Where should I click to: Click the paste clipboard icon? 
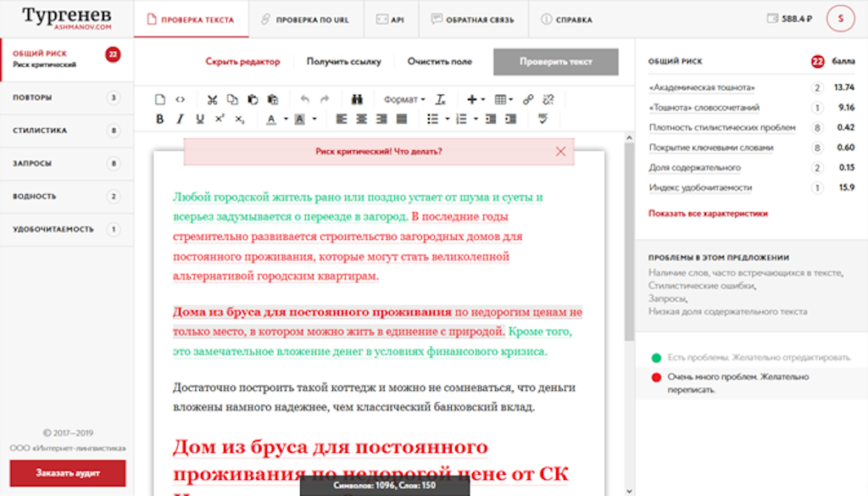click(x=253, y=100)
